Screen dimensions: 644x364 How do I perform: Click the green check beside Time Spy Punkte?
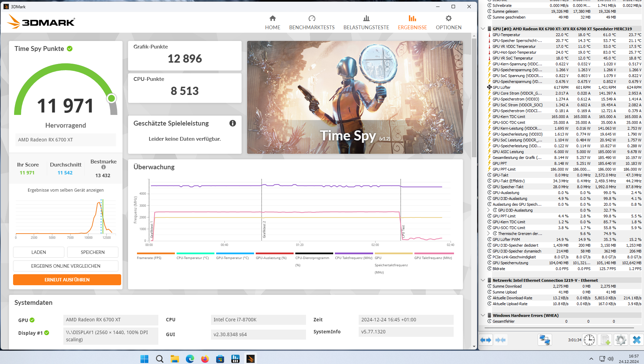coord(70,49)
